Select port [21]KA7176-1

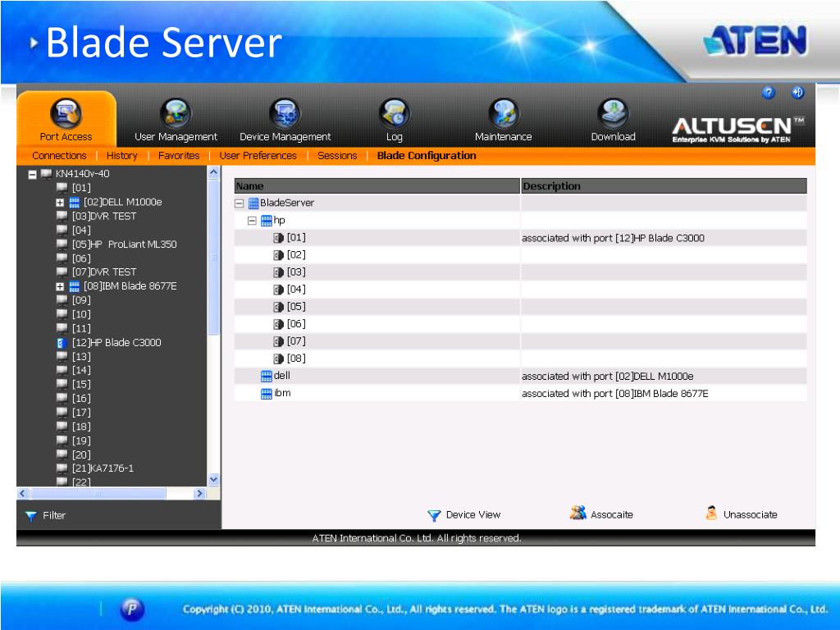(103, 468)
